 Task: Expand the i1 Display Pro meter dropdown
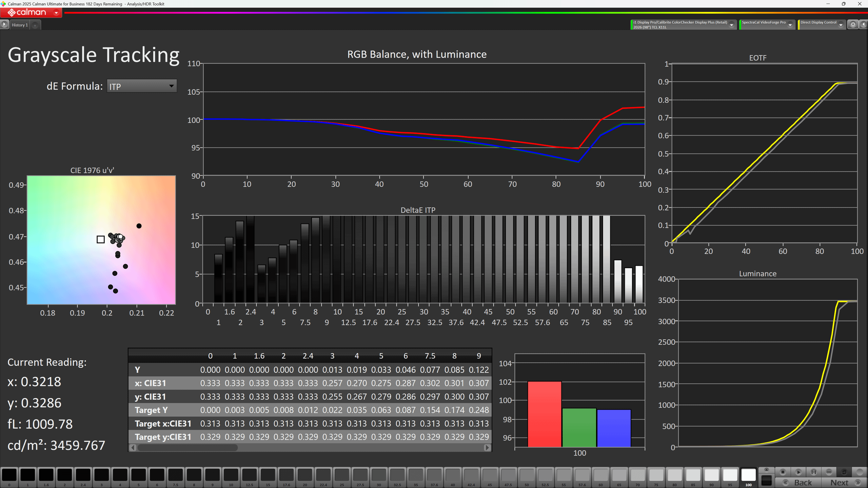731,25
